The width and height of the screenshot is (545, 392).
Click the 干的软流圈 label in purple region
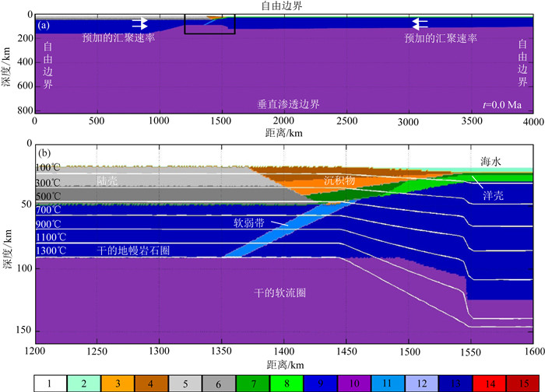tap(280, 292)
